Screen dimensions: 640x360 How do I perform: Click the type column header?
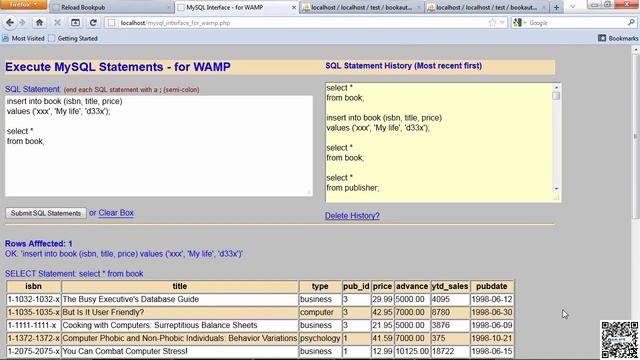(320, 286)
